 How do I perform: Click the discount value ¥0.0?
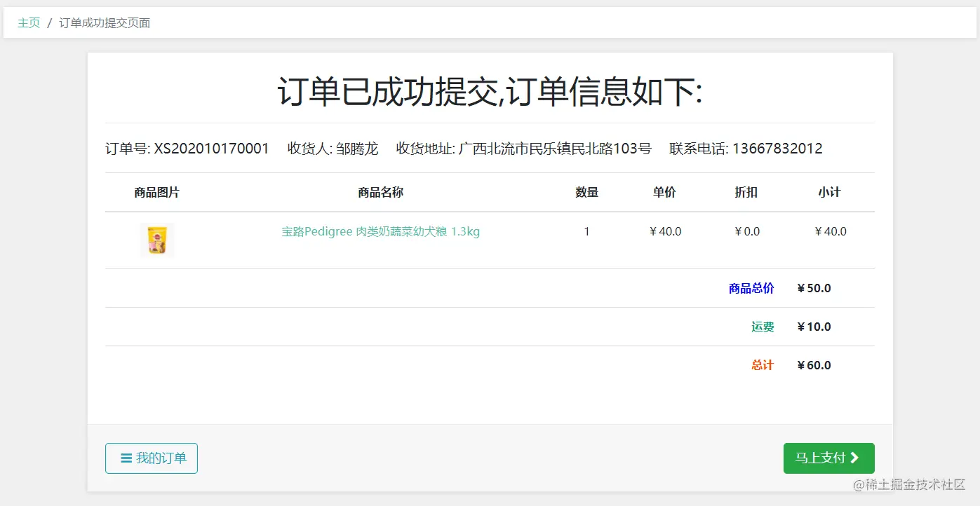pyautogui.click(x=747, y=231)
